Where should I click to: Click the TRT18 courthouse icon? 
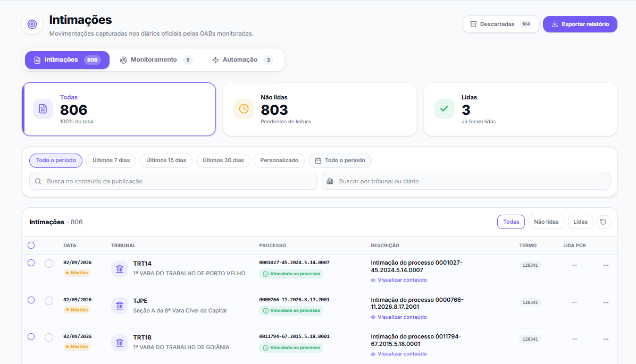pos(120,343)
